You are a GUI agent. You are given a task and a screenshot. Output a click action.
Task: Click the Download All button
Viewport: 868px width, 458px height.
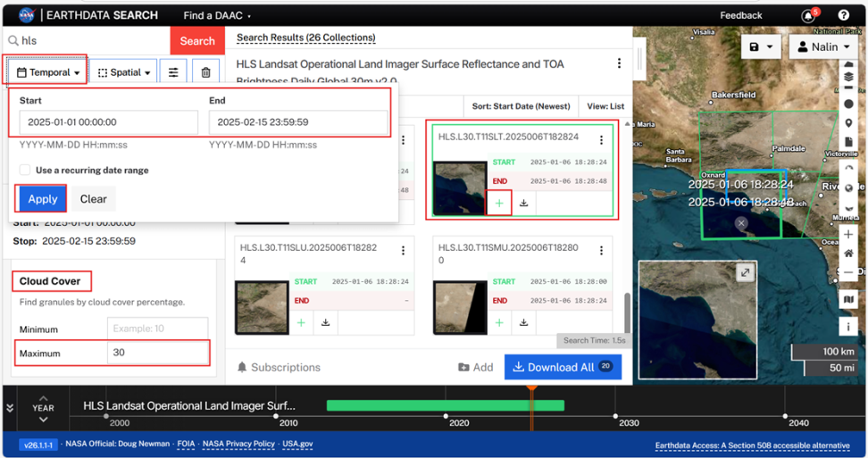tap(563, 367)
